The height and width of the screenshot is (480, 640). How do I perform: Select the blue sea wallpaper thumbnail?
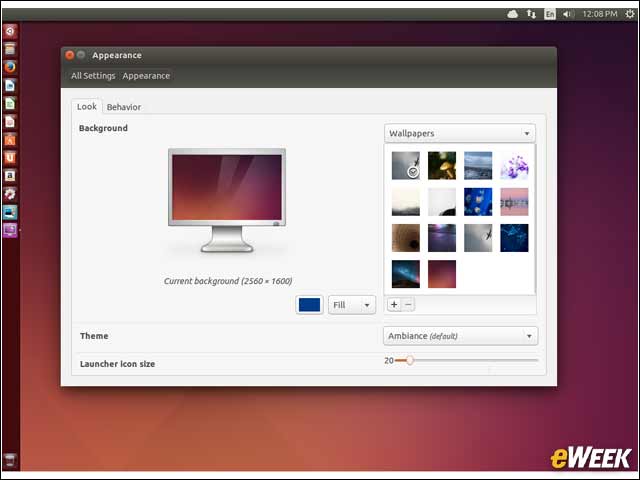tap(478, 166)
